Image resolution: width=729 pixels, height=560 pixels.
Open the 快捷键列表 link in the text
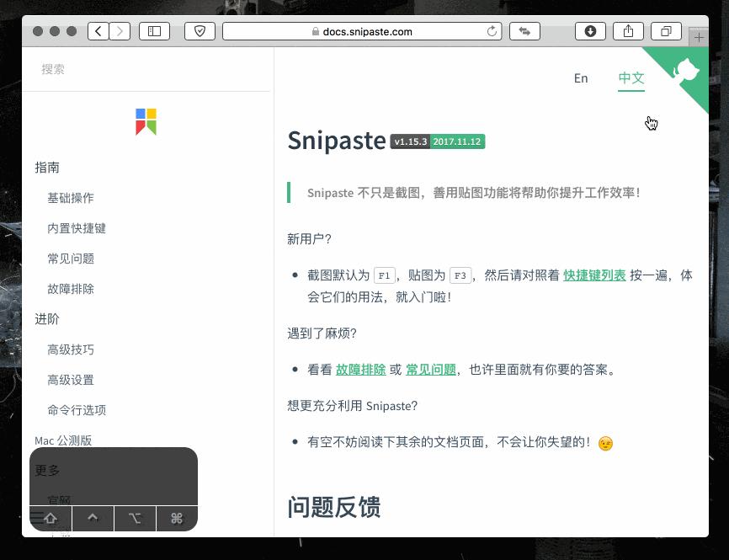point(594,275)
